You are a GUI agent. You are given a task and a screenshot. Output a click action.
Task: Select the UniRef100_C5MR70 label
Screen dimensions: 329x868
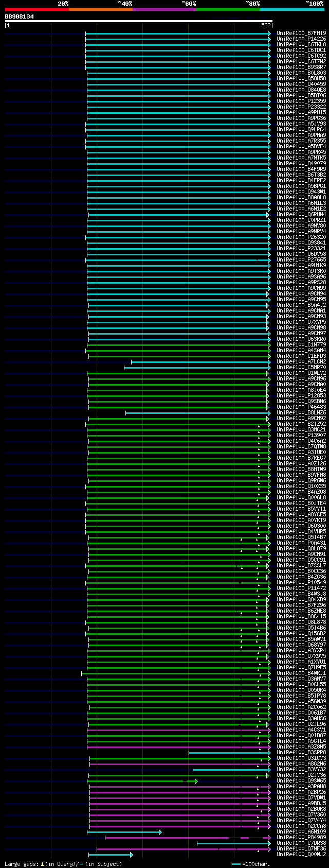301,367
